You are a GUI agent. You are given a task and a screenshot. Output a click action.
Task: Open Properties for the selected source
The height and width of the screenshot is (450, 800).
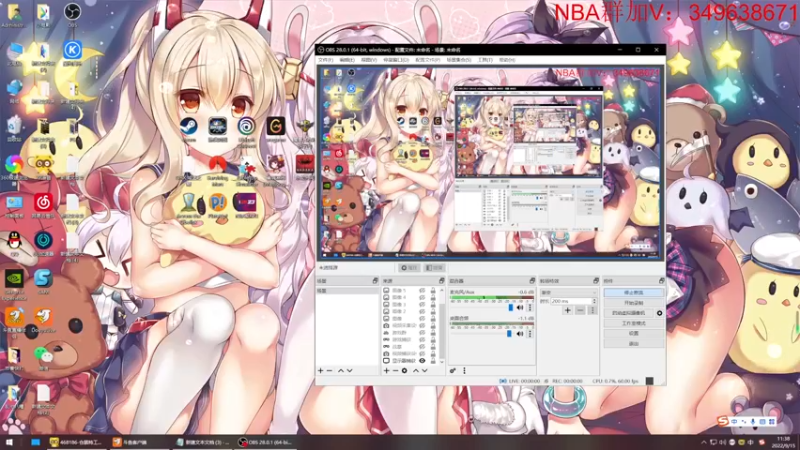pos(409,268)
